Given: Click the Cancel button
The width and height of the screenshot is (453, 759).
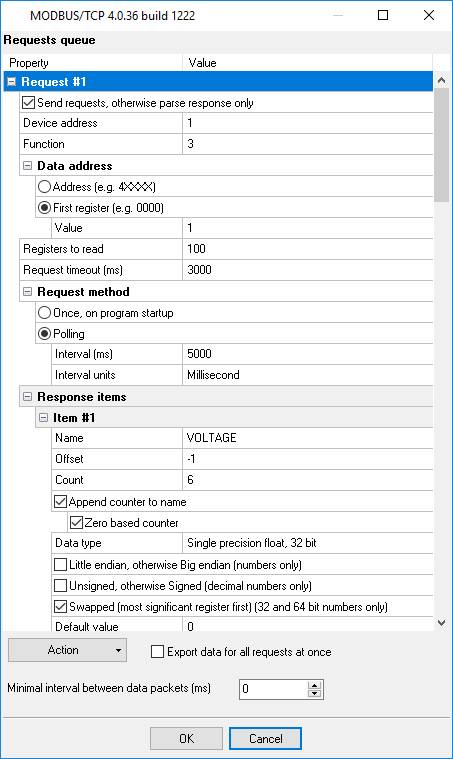Looking at the screenshot, I should [x=266, y=739].
